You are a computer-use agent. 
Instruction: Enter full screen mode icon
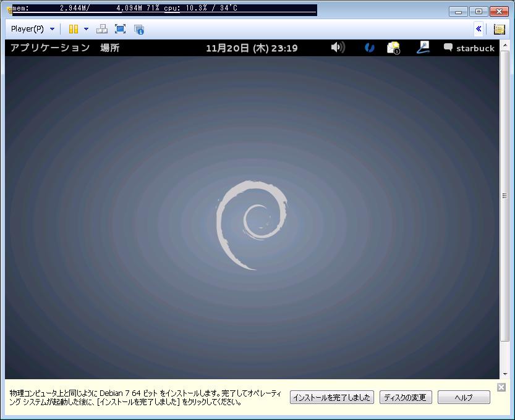point(120,29)
